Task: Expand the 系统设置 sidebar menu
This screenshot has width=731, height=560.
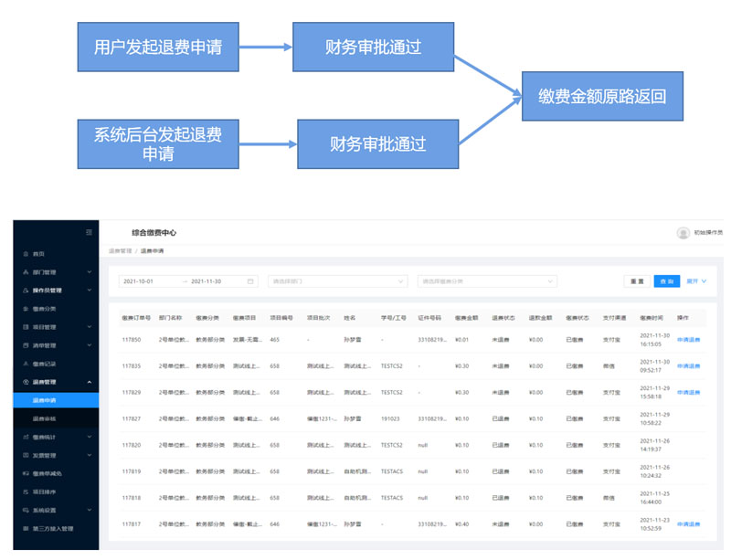Action: click(89, 510)
